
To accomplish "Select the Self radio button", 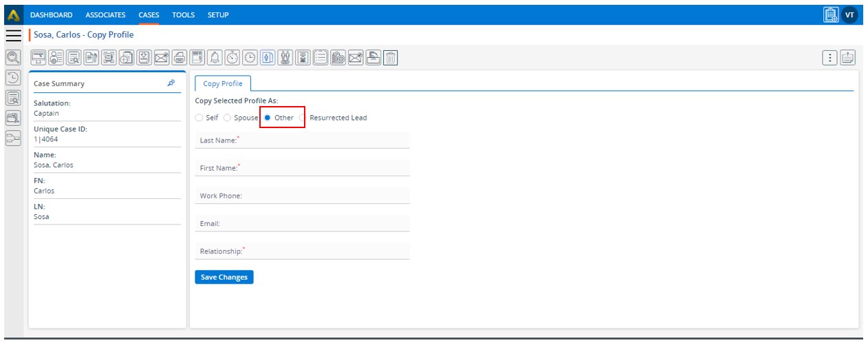I will coord(199,118).
